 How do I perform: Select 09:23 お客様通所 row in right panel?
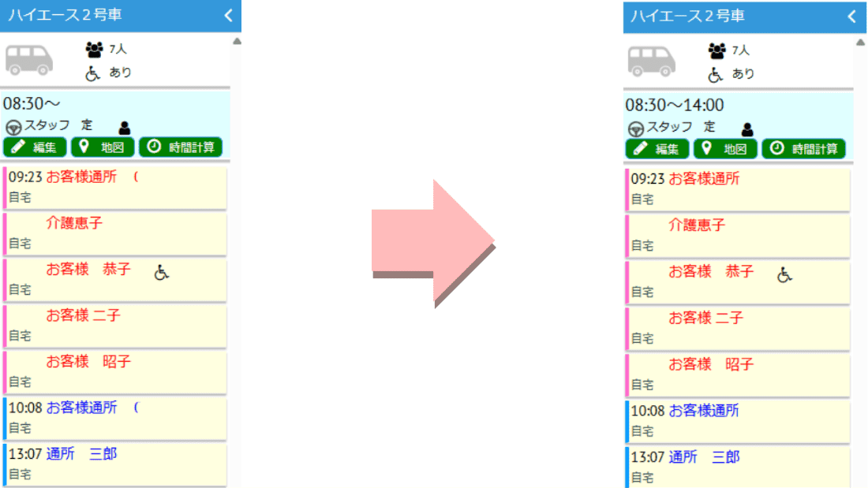pyautogui.click(x=738, y=190)
